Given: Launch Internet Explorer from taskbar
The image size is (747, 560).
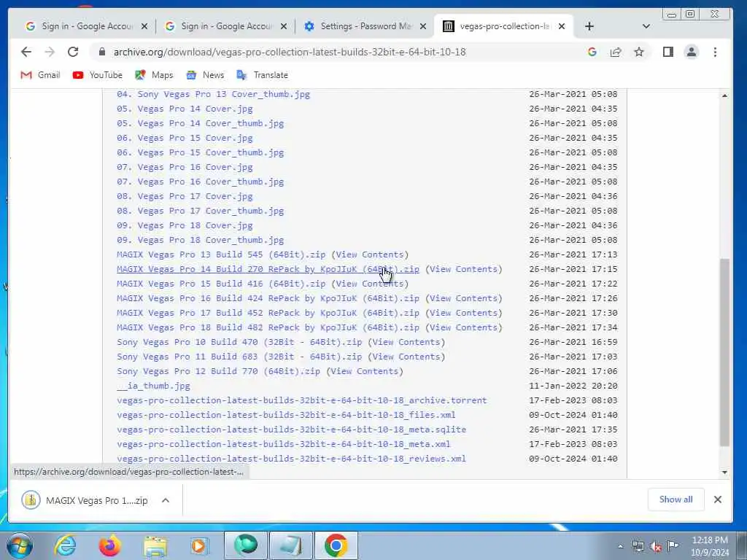Looking at the screenshot, I should [x=65, y=545].
